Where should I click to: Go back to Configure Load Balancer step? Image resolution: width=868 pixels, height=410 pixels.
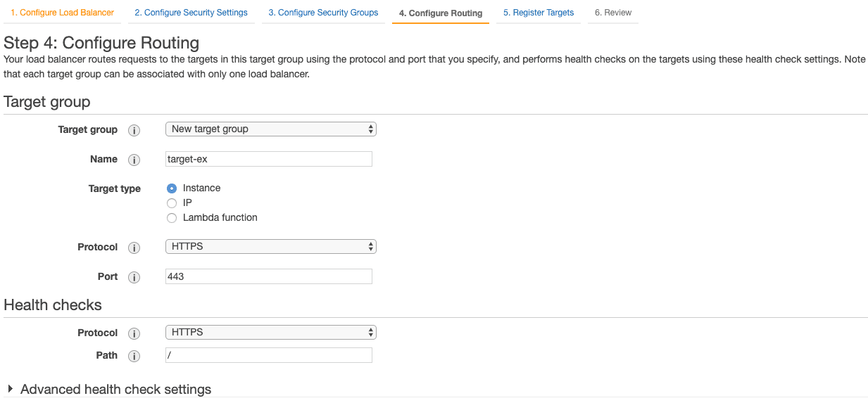(x=62, y=12)
